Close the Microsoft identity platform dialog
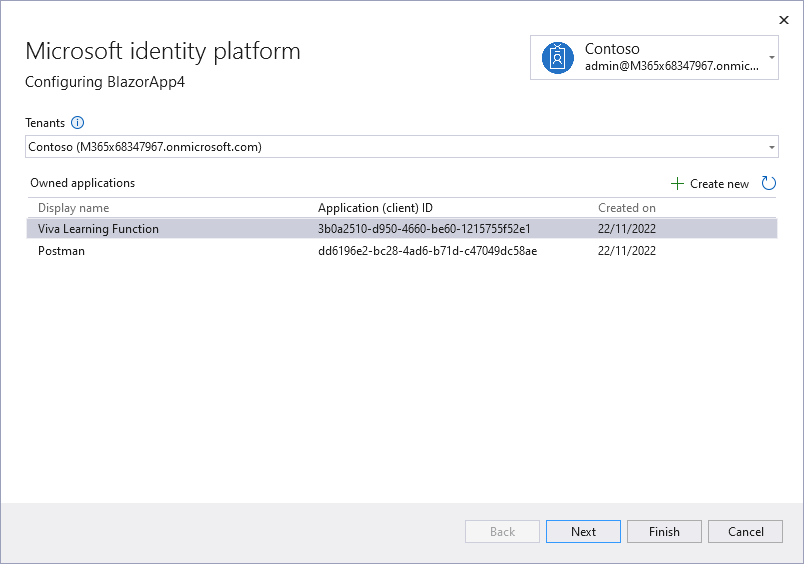This screenshot has height=564, width=804. [x=783, y=20]
